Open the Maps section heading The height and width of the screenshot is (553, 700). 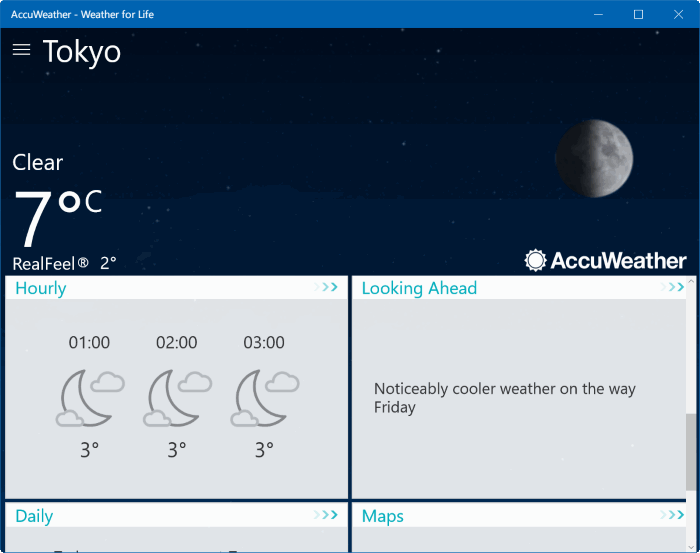click(383, 516)
